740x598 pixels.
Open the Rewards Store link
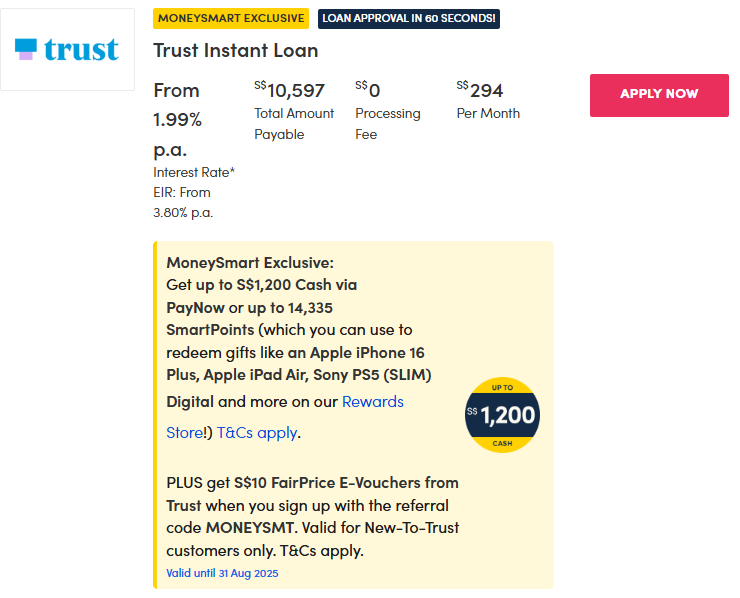(372, 402)
